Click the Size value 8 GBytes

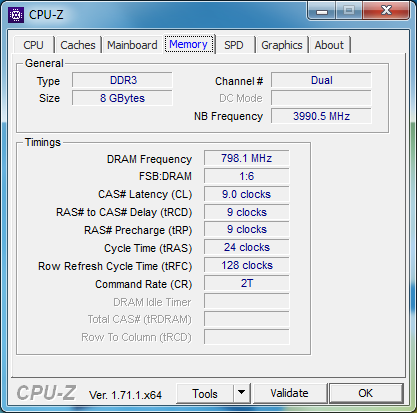(123, 98)
